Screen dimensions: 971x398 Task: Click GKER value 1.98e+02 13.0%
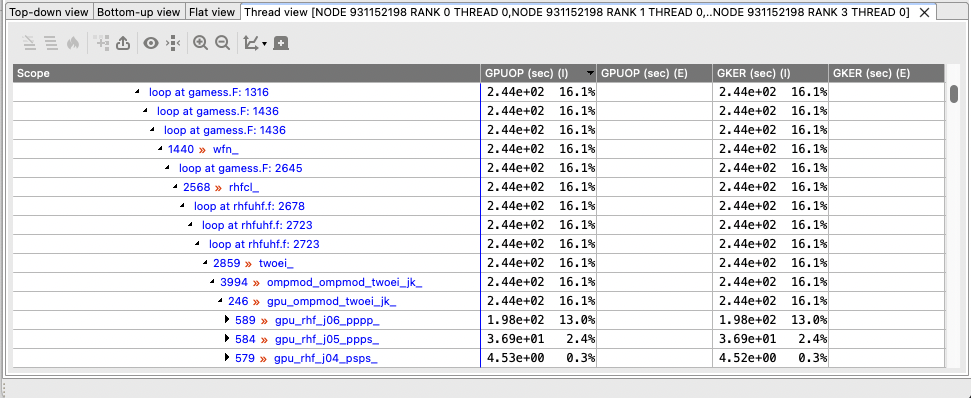(772, 321)
